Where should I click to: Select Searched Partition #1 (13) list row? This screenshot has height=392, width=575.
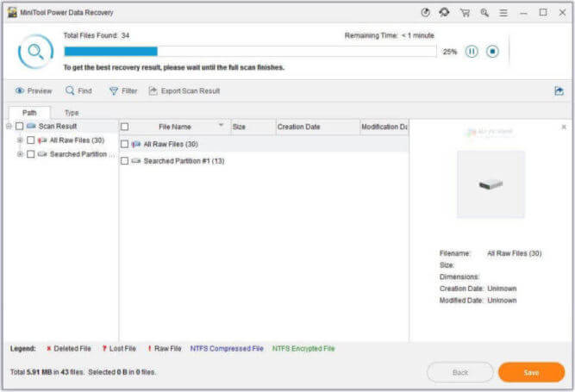(264, 161)
